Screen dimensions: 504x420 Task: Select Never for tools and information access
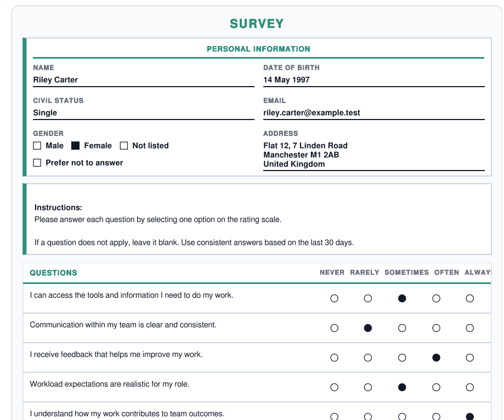tap(335, 299)
